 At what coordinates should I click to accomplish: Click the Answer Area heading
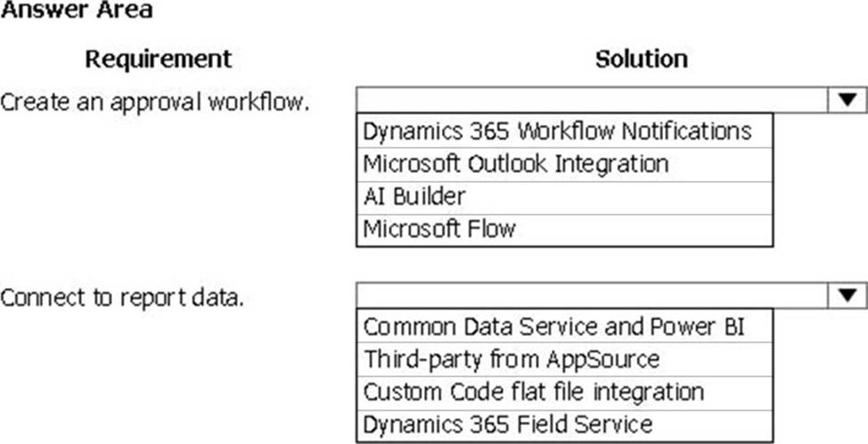tap(77, 10)
